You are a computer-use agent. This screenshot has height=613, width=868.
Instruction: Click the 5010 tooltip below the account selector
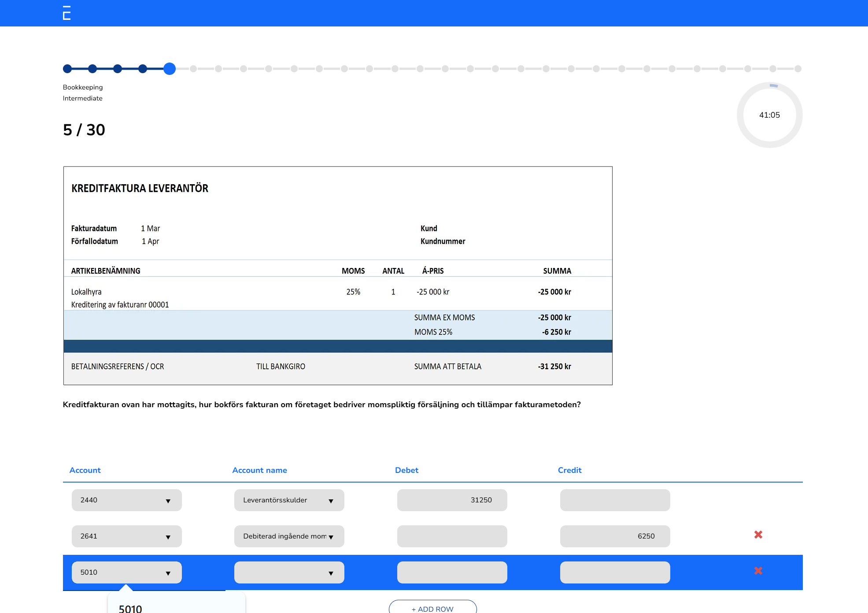pyautogui.click(x=131, y=608)
